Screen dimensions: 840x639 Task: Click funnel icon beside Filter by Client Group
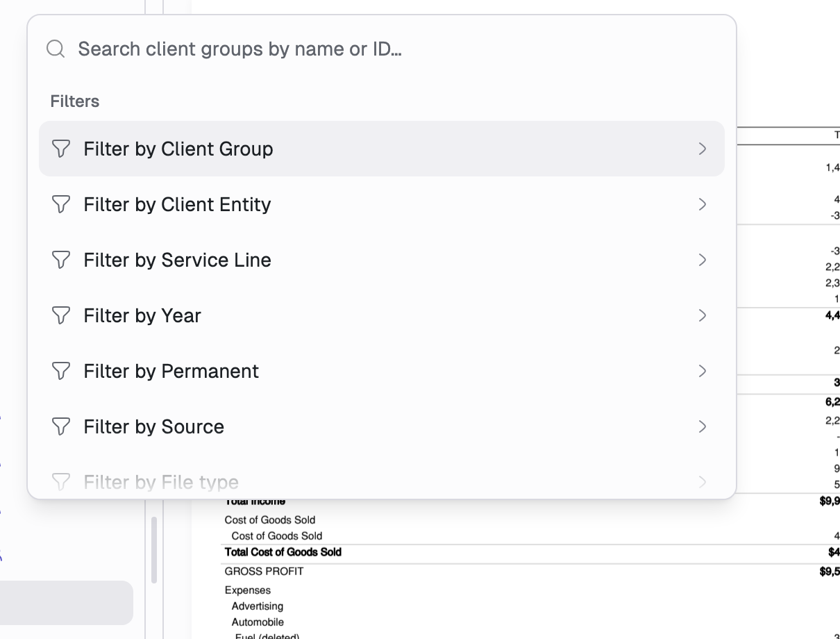point(61,149)
